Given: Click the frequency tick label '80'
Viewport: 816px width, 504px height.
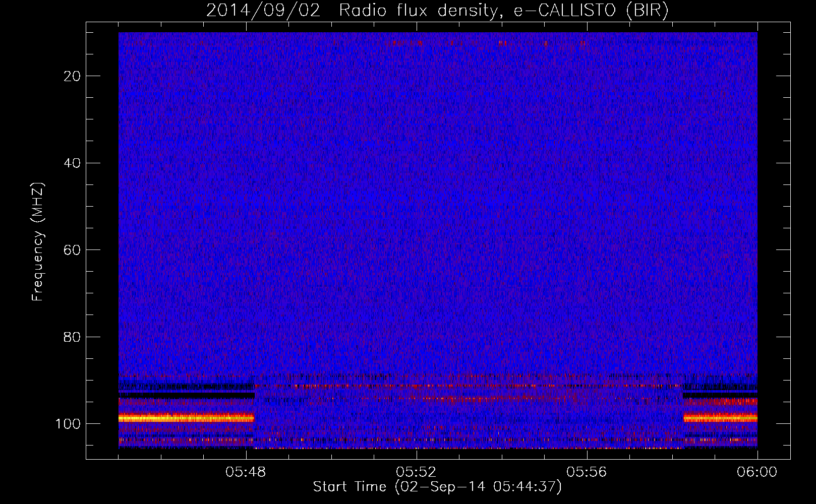Looking at the screenshot, I should tap(73, 337).
